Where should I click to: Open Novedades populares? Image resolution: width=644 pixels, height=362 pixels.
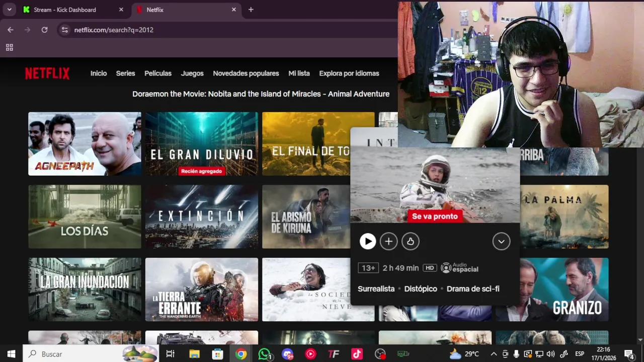246,73
